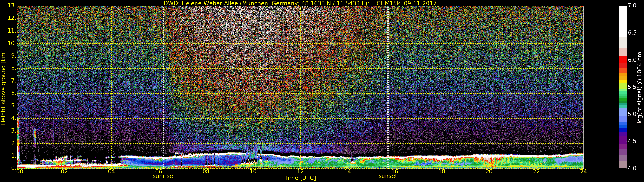Viewport: 644px width, 182px height.
Task: Click the '08' time axis tick label
Action: 206,172
